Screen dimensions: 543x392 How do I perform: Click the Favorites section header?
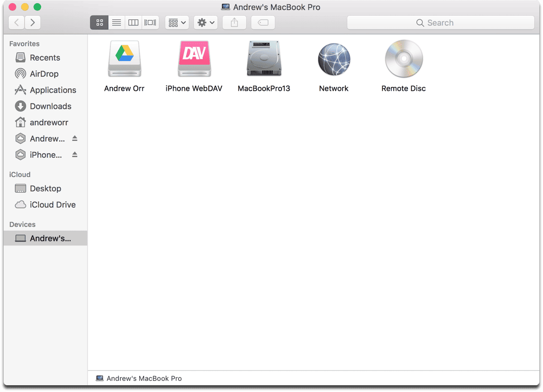(x=24, y=44)
